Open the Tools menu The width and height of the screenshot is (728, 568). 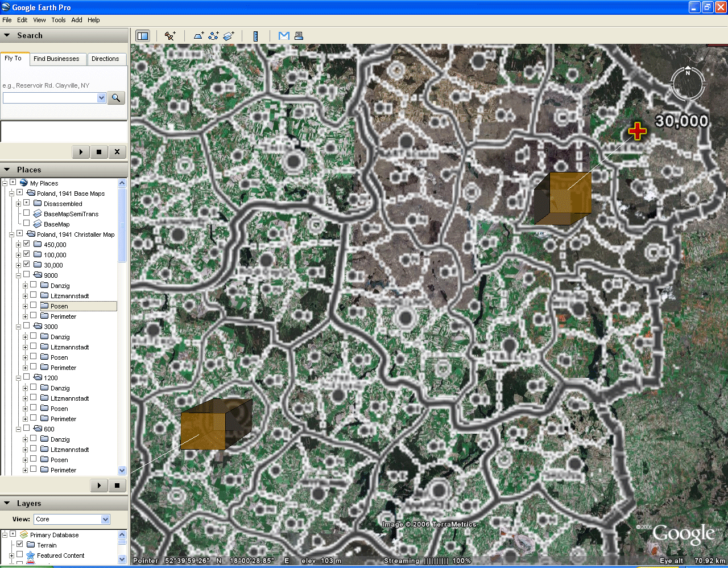(59, 20)
